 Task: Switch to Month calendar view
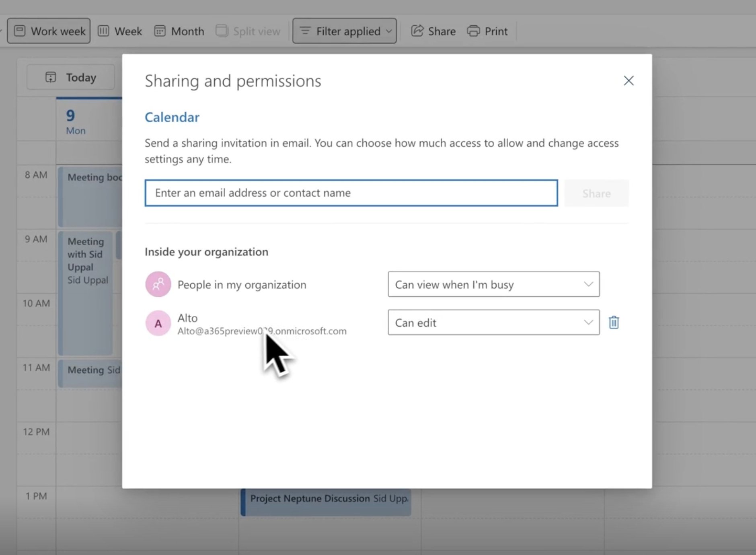[179, 31]
